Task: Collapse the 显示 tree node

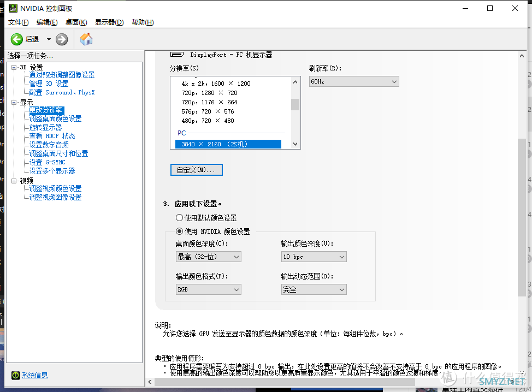Action: (14, 102)
